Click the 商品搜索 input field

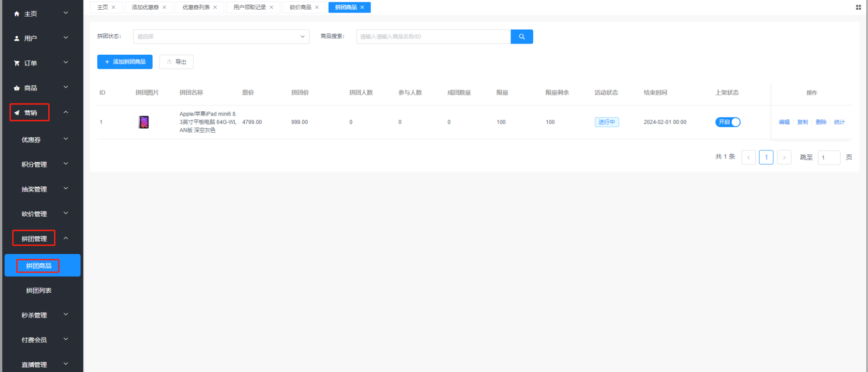pos(433,37)
